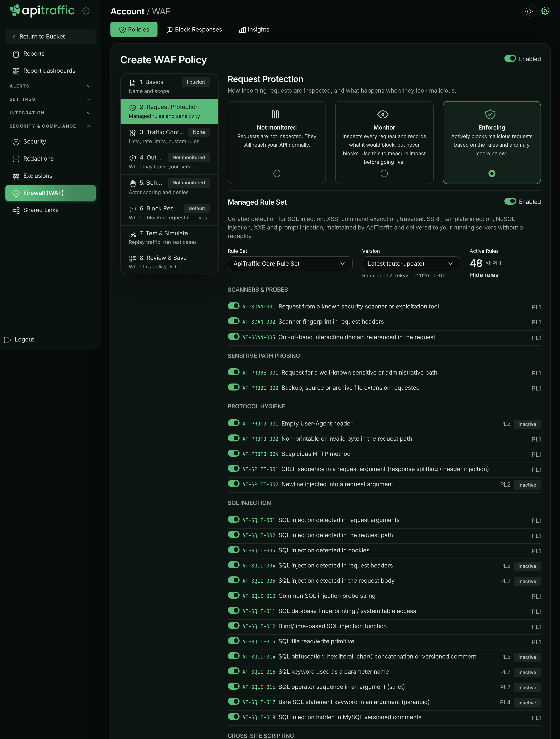Click the Basics document icon
560x739 pixels.
[132, 82]
